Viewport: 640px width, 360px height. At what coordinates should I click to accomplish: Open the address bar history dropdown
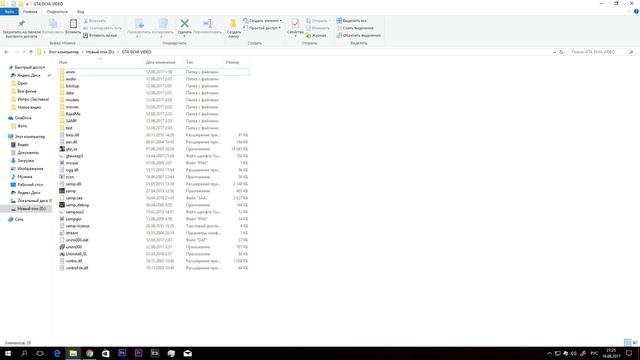pyautogui.click(x=554, y=52)
